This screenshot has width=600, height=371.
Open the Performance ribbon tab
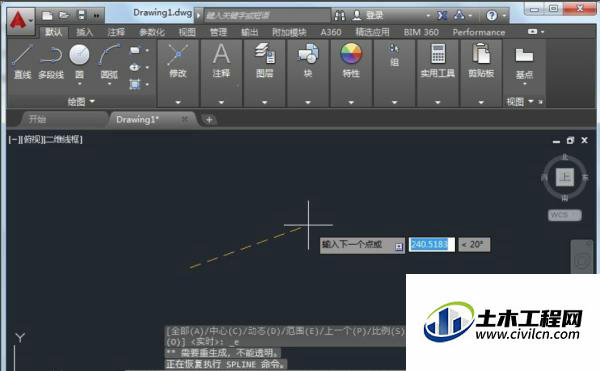coord(479,33)
